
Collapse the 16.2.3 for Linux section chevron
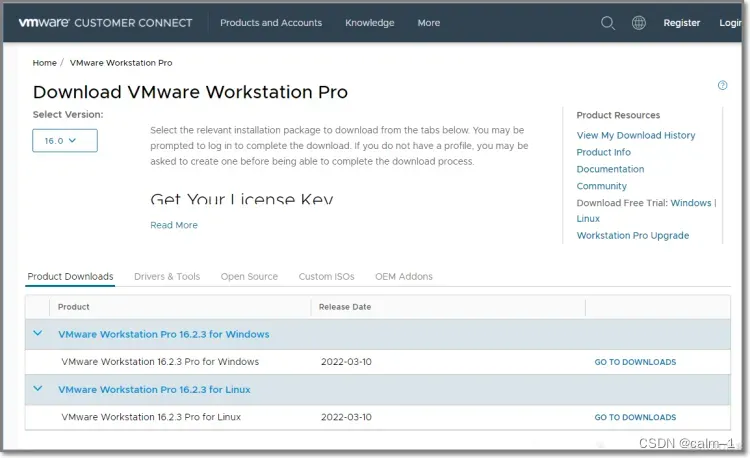pyautogui.click(x=38, y=389)
